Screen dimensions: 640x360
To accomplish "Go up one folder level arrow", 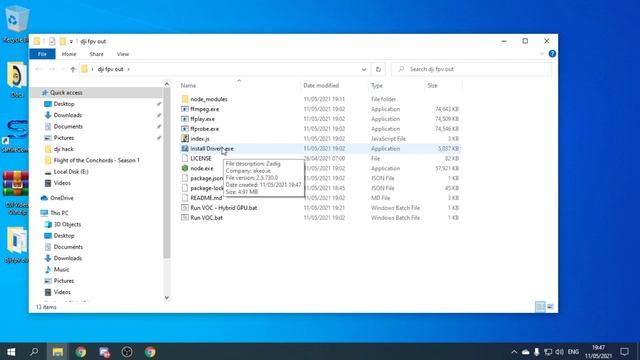I will tap(73, 69).
